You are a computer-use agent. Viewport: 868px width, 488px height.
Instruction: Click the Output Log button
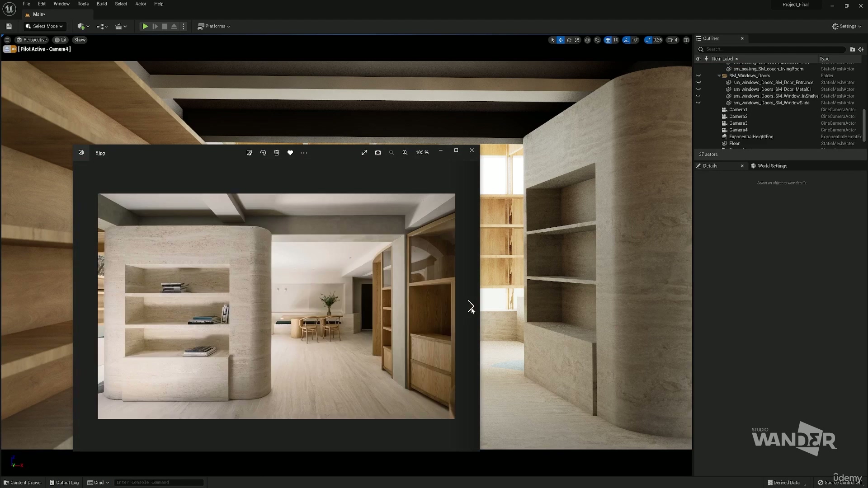64,483
